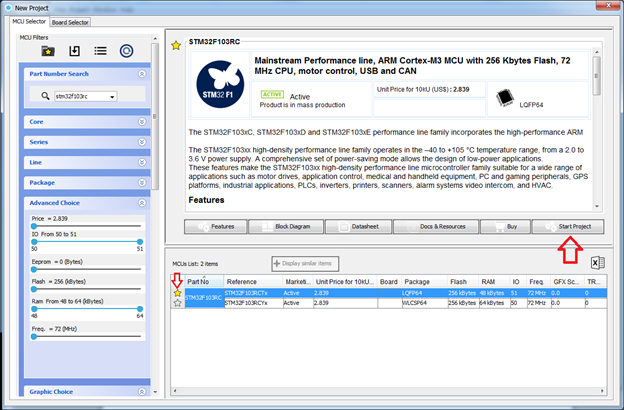Image resolution: width=624 pixels, height=410 pixels.
Task: Click the Freq. slider handle
Action: pos(34,336)
